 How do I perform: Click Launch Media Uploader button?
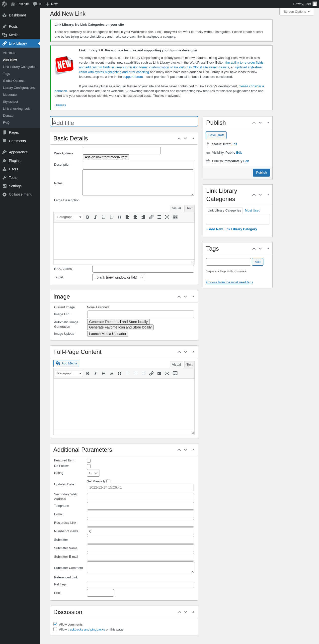point(107,334)
